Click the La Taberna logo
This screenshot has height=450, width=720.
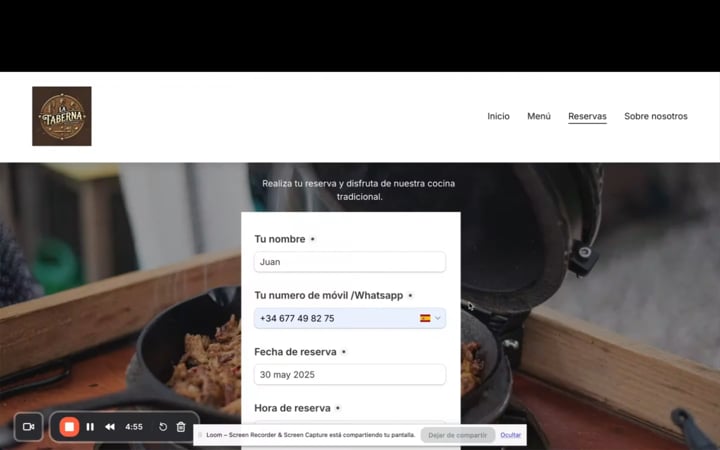[x=62, y=116]
